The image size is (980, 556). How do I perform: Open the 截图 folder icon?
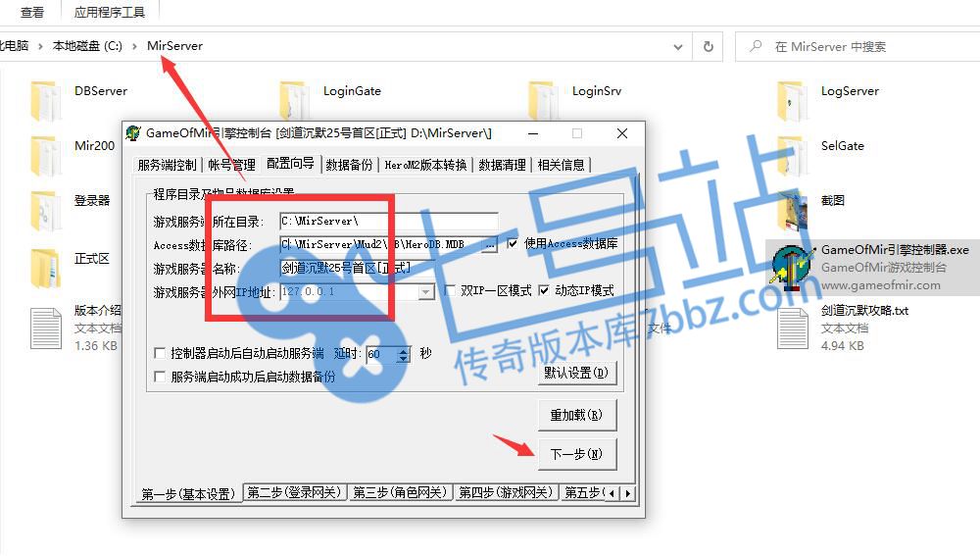(793, 210)
